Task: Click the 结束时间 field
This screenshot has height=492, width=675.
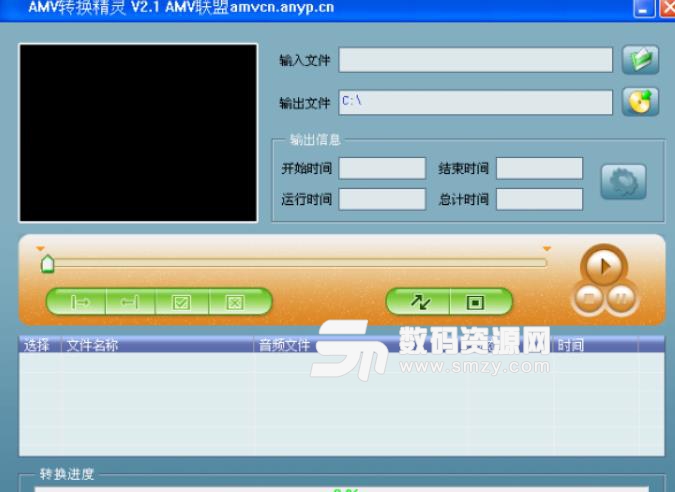Action: pyautogui.click(x=539, y=168)
